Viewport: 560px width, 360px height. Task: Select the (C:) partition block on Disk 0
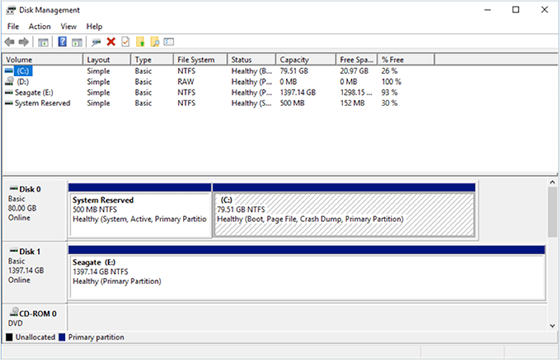tap(344, 211)
